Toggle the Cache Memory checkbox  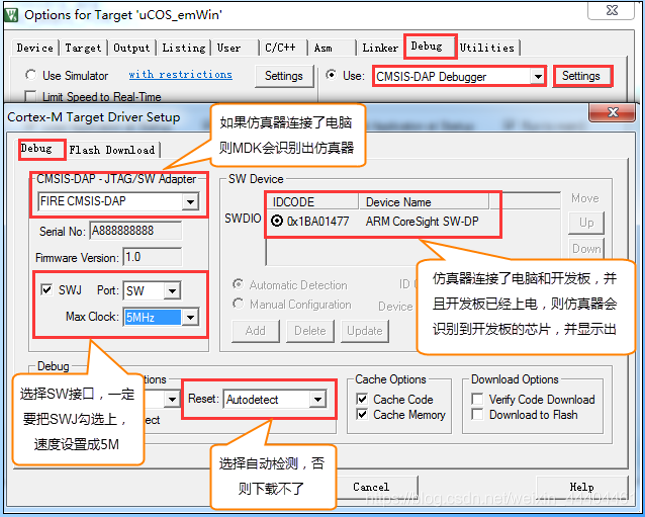coord(362,414)
